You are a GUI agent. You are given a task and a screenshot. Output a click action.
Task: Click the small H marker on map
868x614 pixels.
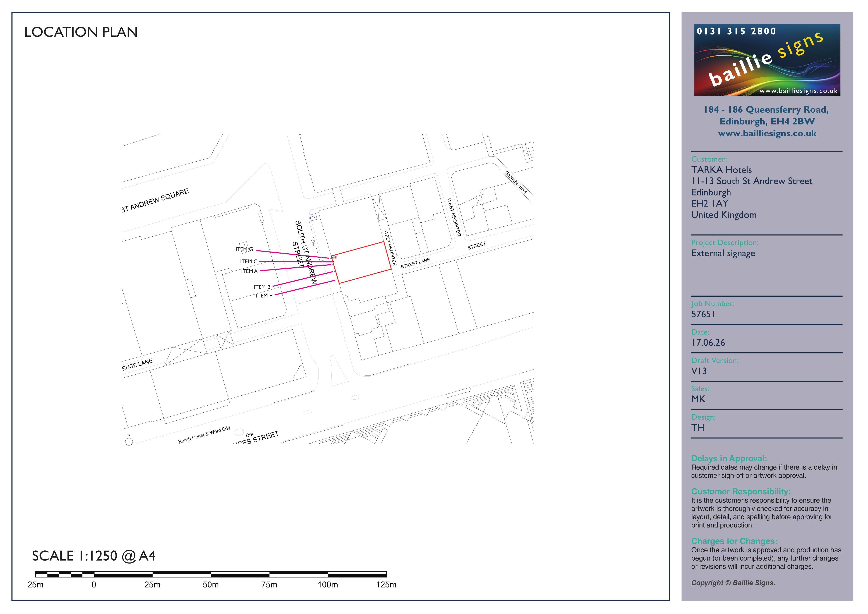(x=313, y=217)
